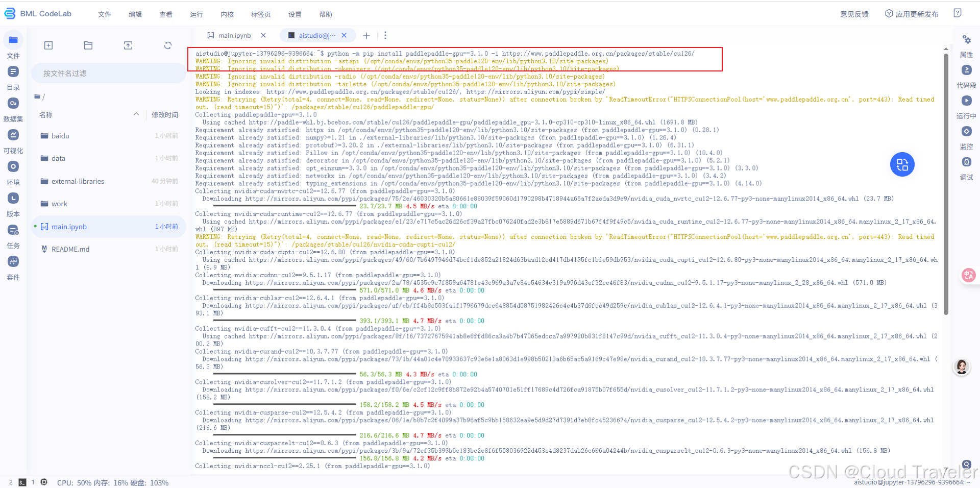Screen dimensions: 980x488
Task: Add a new tab with plus button
Action: [366, 35]
